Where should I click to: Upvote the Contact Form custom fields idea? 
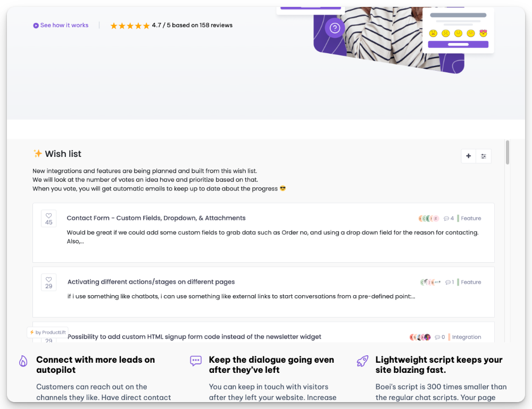[49, 219]
